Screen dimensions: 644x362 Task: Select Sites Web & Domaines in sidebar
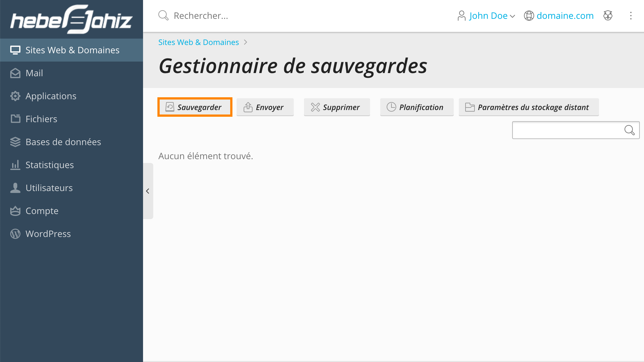tap(72, 50)
